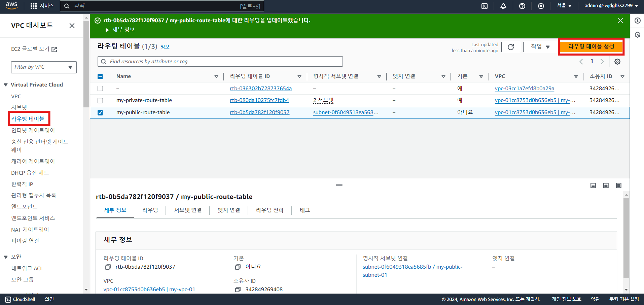644x305 pixels.
Task: Open CloudShell from the footer
Action: click(x=20, y=299)
